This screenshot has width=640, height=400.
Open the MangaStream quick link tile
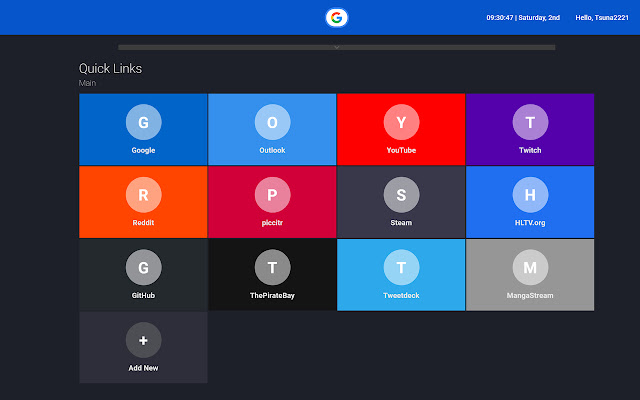(530, 275)
